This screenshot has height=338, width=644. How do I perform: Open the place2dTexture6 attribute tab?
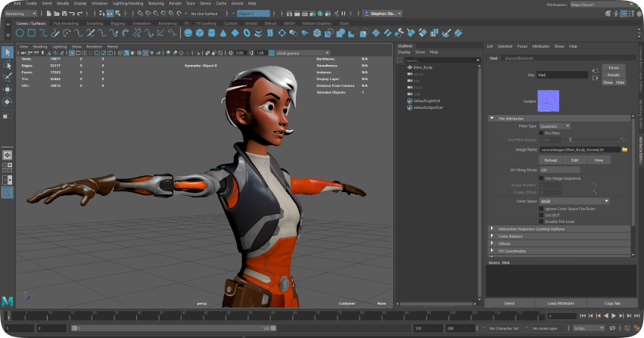[519, 58]
